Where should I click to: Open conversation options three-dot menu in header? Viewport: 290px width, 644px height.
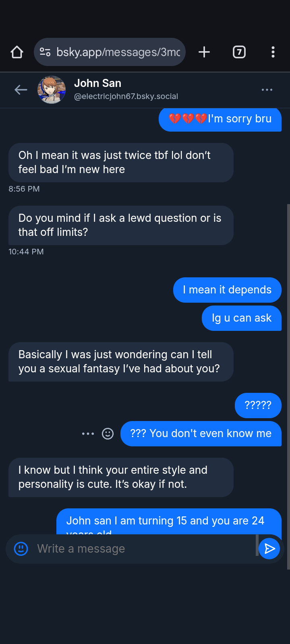pyautogui.click(x=267, y=90)
